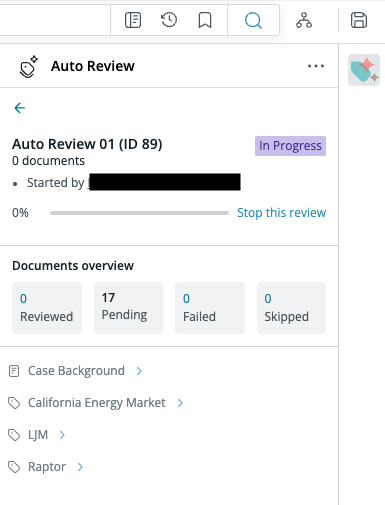
Task: Open the history clock icon
Action: tap(169, 20)
